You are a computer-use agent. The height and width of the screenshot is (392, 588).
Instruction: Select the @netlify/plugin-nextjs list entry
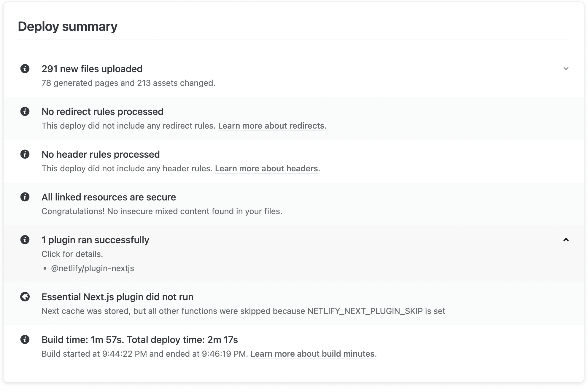click(x=92, y=268)
